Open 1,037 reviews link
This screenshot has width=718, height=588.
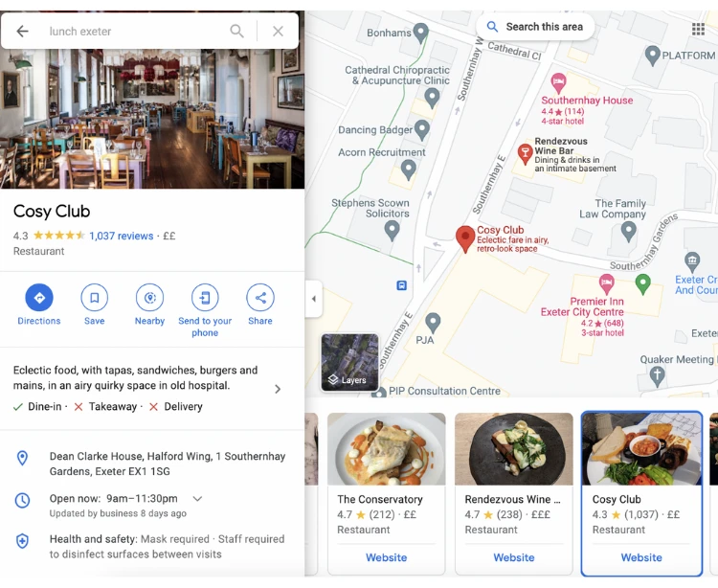tap(122, 236)
